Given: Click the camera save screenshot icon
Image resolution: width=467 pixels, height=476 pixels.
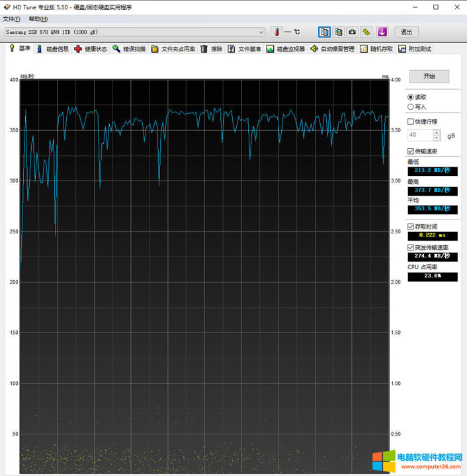Looking at the screenshot, I should point(352,32).
